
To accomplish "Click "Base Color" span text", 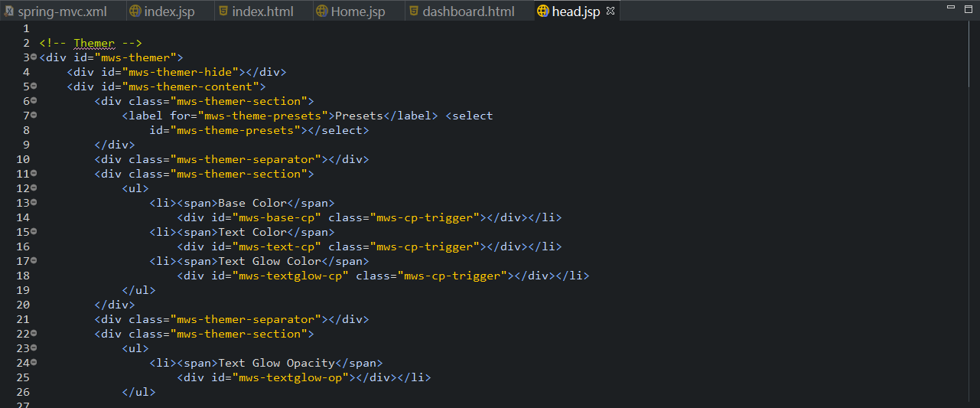I will (x=252, y=203).
